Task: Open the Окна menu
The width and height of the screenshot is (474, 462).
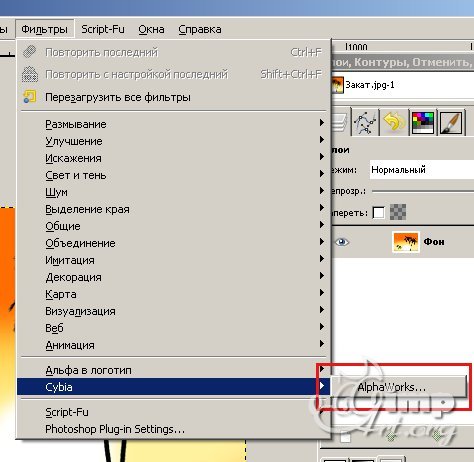Action: 151,29
